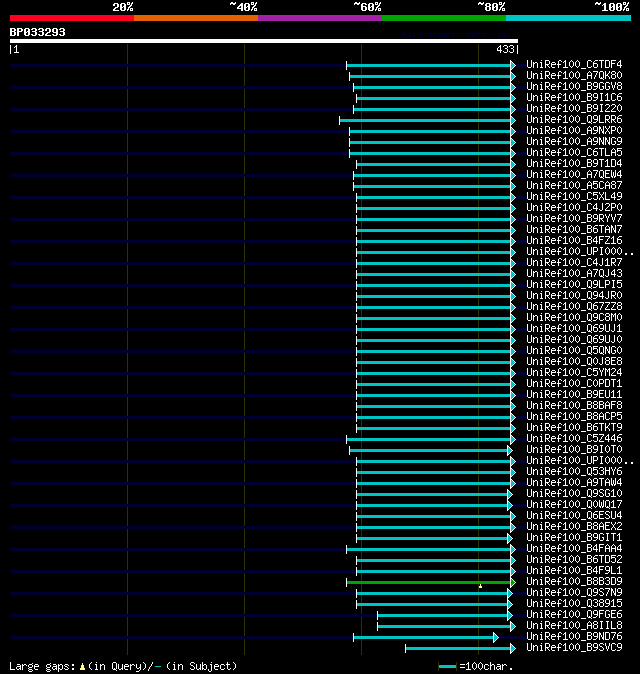Select the UniRef100_A7QK80 entry
Image resolution: width=640 pixels, height=674 pixels.
point(574,76)
